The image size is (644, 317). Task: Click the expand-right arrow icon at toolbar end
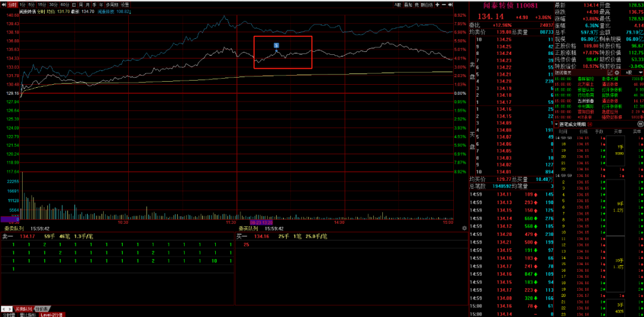[x=451, y=5]
